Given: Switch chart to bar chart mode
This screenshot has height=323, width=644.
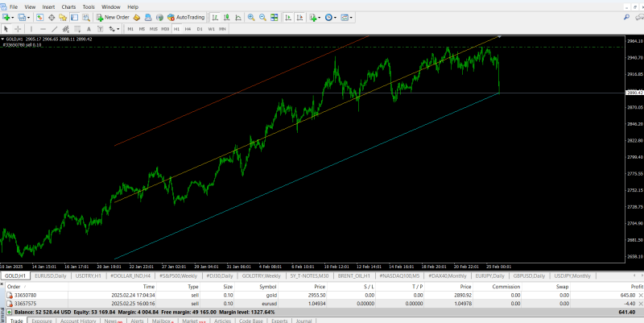Looking at the screenshot, I should [215, 17].
